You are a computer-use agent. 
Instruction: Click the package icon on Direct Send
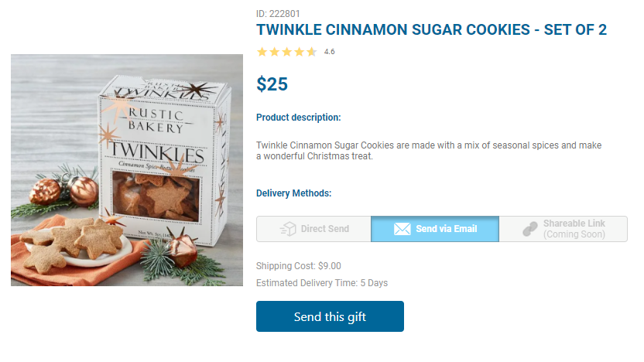point(289,229)
